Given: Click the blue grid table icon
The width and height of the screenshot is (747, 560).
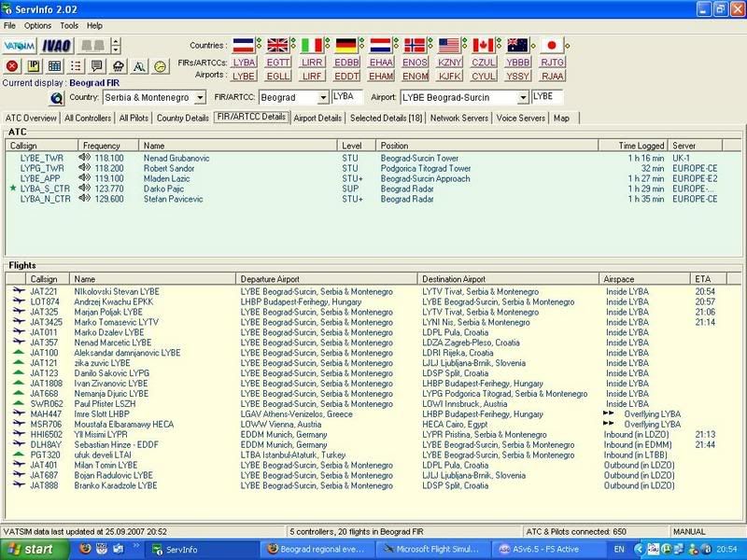Looking at the screenshot, I should click(x=54, y=66).
